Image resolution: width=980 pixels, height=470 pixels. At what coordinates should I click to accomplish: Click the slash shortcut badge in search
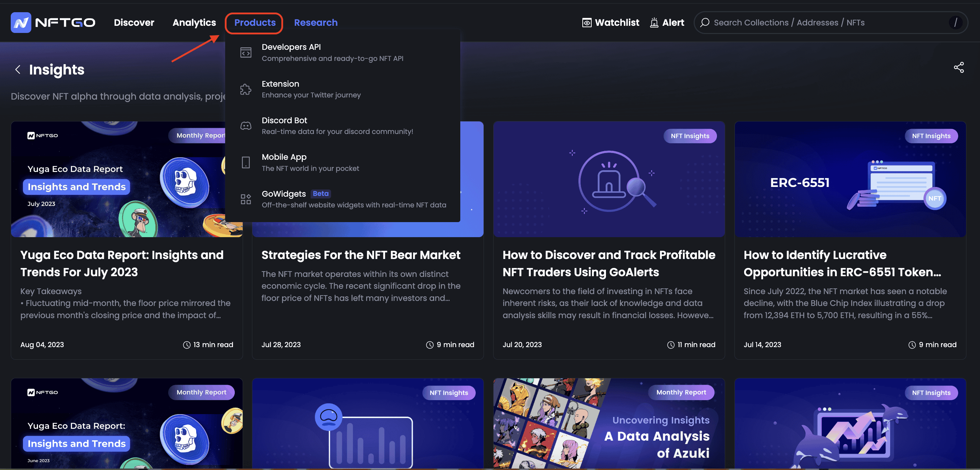tap(955, 23)
